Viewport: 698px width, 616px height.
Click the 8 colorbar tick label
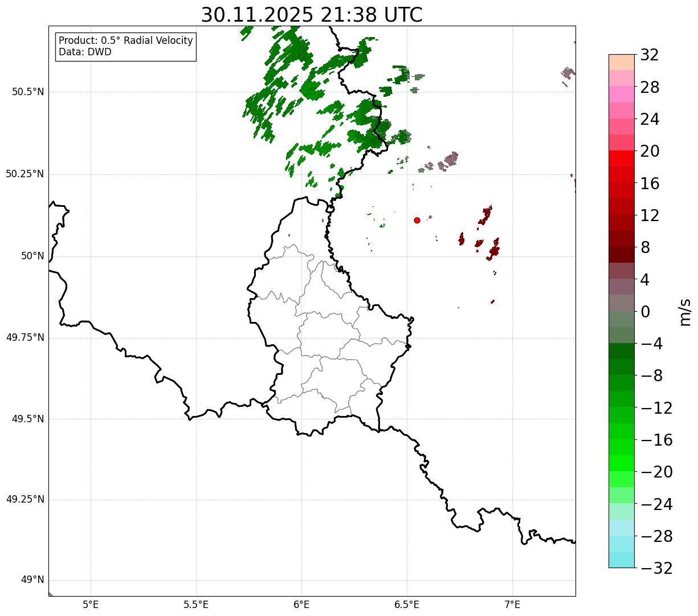[x=645, y=248]
